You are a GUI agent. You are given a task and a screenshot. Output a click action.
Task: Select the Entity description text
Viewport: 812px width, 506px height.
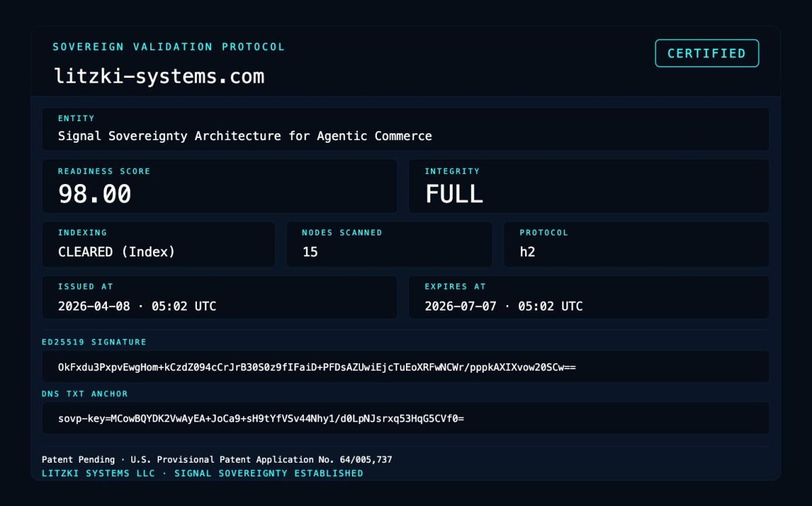pyautogui.click(x=244, y=136)
